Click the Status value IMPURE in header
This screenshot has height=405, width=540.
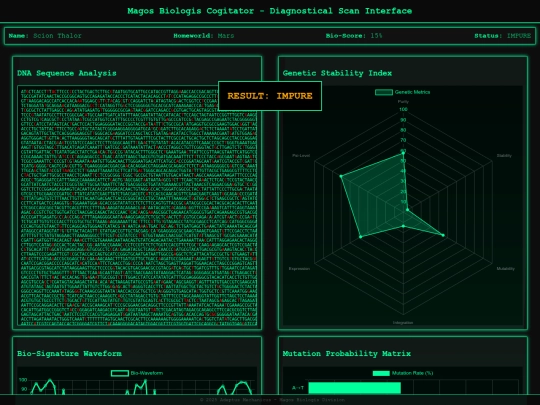pos(519,36)
